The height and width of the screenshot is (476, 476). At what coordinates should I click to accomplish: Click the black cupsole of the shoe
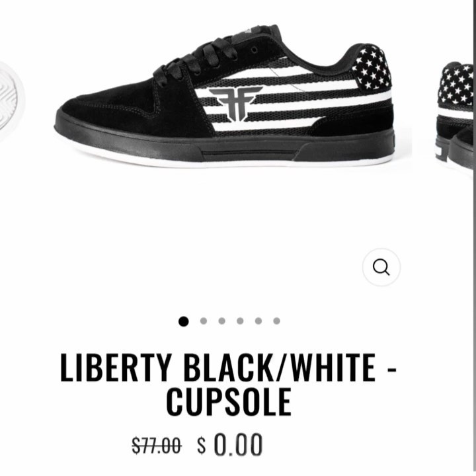[225, 147]
